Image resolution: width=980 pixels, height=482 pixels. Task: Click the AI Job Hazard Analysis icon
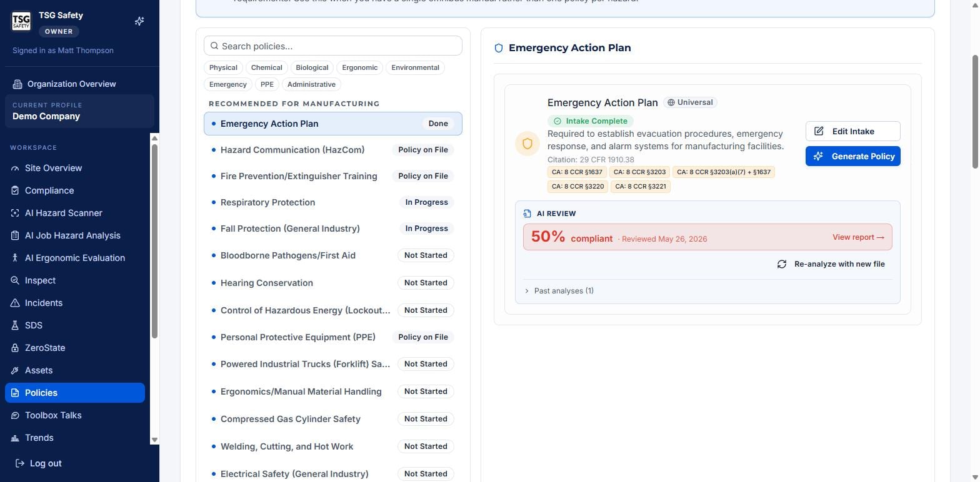point(15,235)
